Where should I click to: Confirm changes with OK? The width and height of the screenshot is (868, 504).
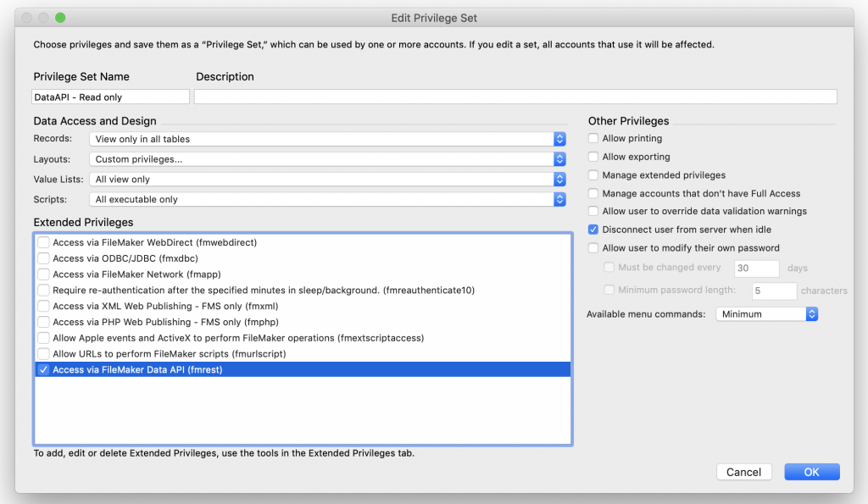click(x=811, y=472)
